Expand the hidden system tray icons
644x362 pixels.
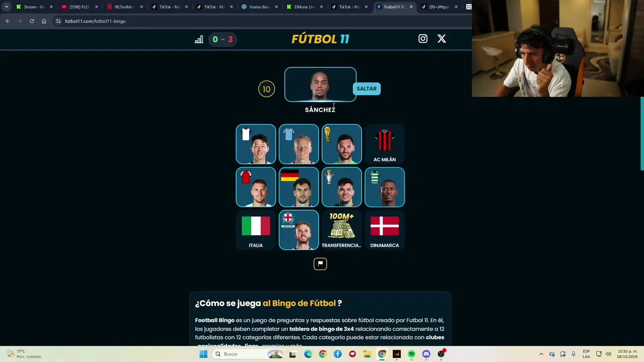tap(541, 354)
